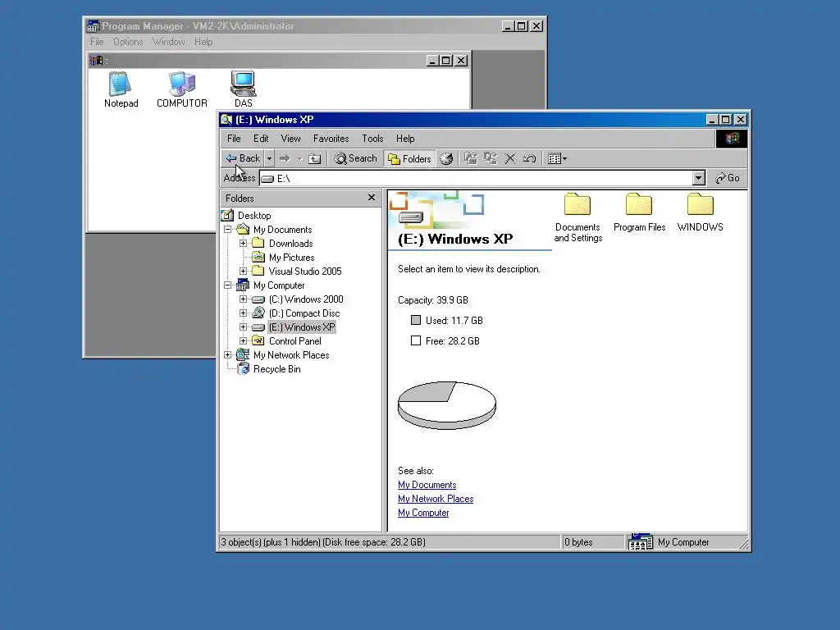Select the My Documents icon in tree
The image size is (840, 630).
coord(243,230)
